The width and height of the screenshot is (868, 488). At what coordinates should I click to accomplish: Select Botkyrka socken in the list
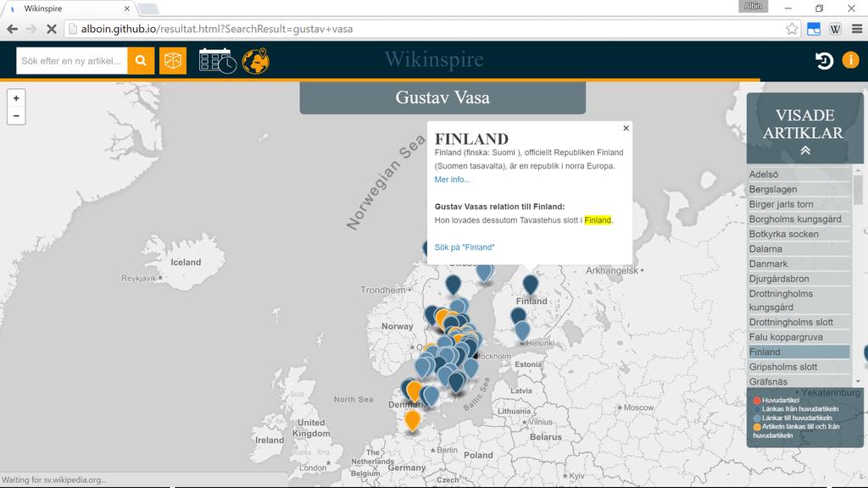point(798,234)
